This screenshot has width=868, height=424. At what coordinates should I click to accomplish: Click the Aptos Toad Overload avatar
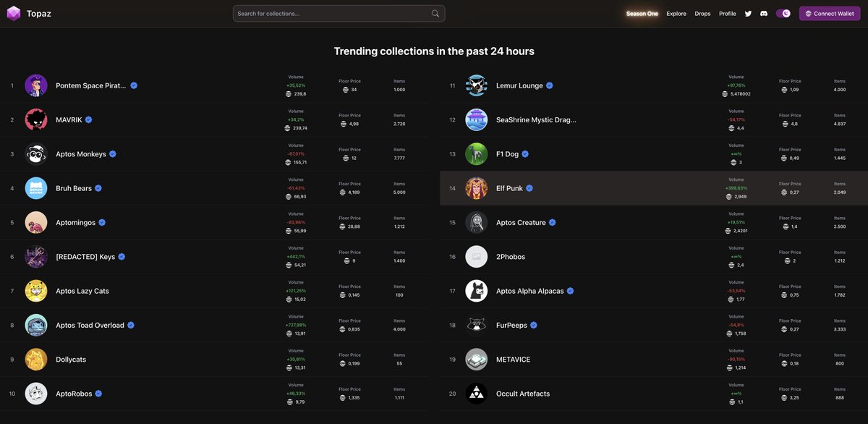point(36,325)
